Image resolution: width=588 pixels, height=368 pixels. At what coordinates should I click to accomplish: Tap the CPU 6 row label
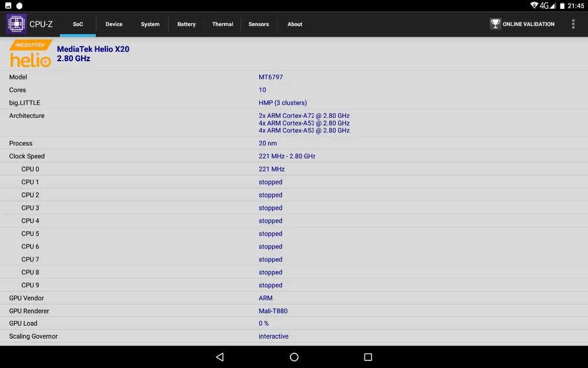[x=30, y=246]
